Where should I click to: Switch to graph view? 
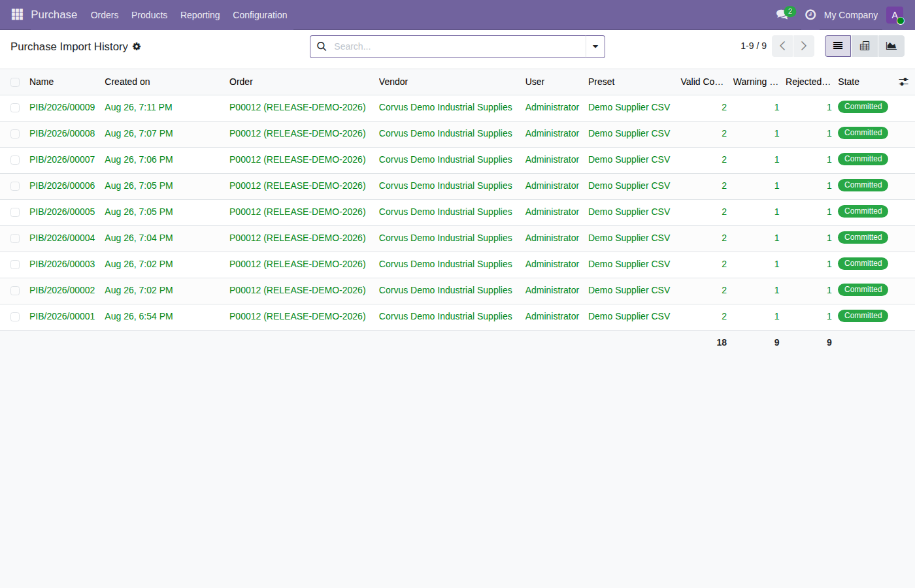(x=891, y=46)
